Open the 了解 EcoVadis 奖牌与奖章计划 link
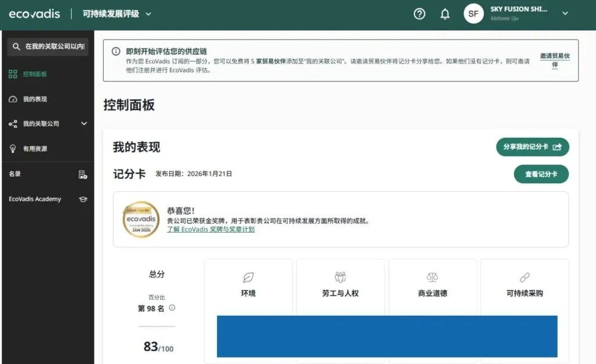The image size is (596, 364). click(210, 230)
